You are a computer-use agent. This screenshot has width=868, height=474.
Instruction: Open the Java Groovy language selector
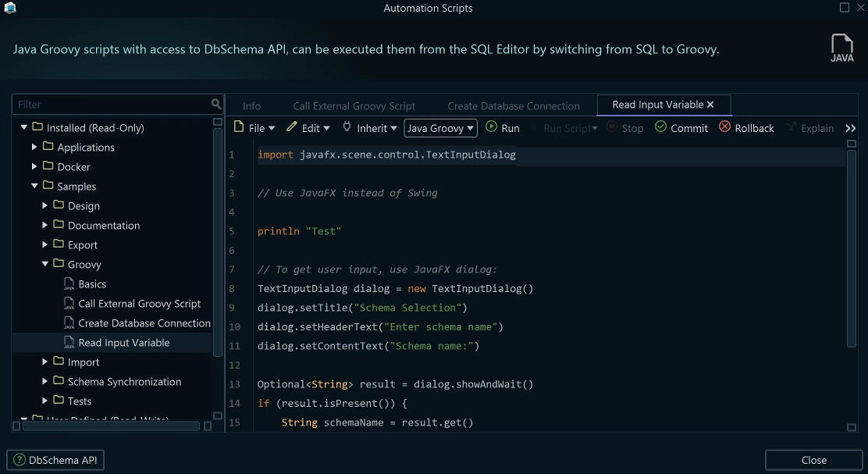coord(440,127)
